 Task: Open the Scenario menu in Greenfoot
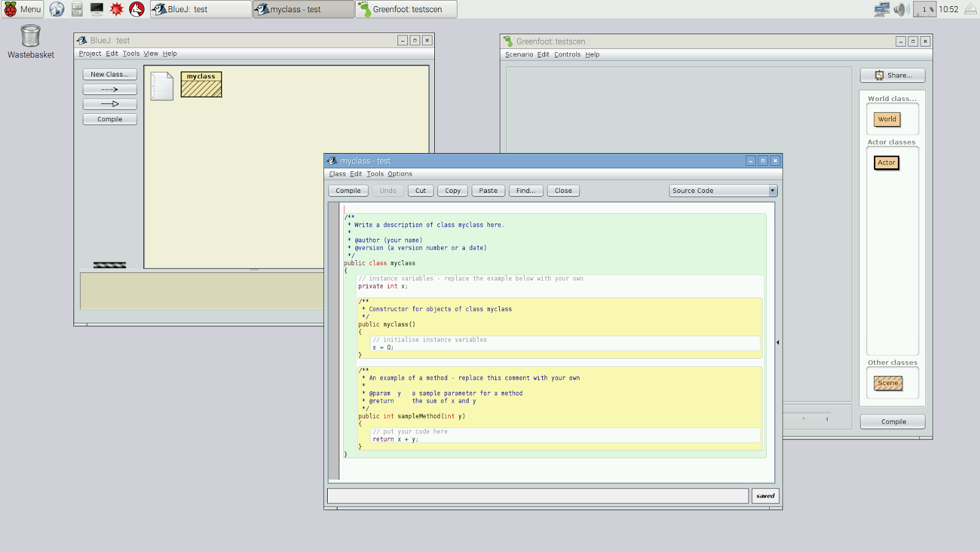[x=519, y=54]
